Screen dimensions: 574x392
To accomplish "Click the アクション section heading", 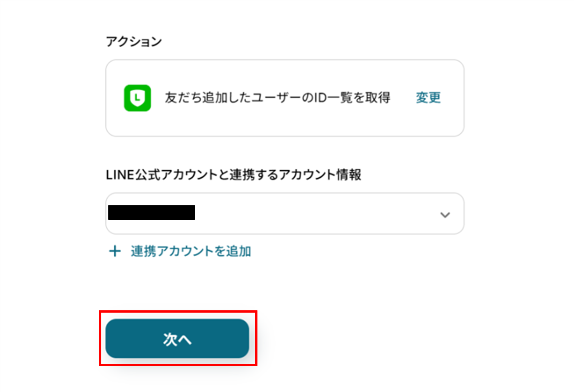I will pyautogui.click(x=134, y=42).
